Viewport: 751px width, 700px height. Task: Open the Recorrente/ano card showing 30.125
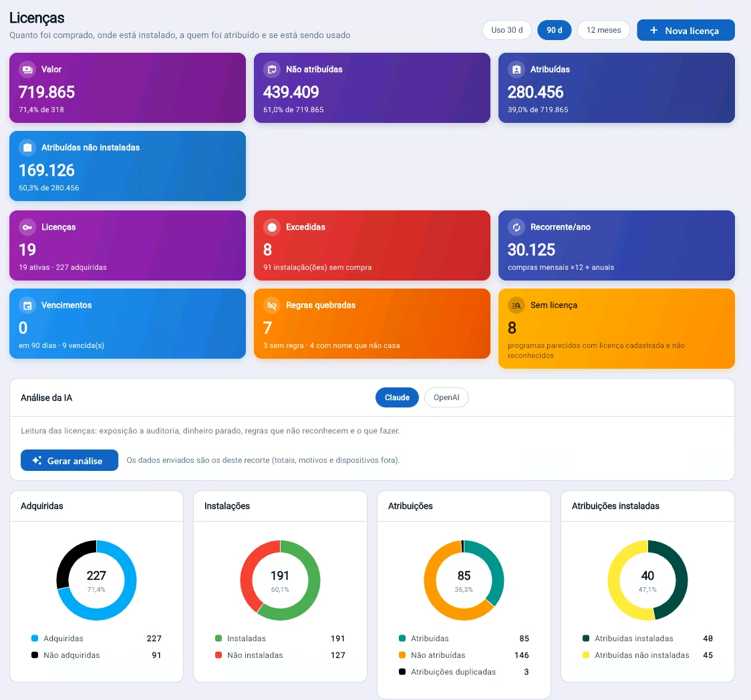(x=617, y=245)
